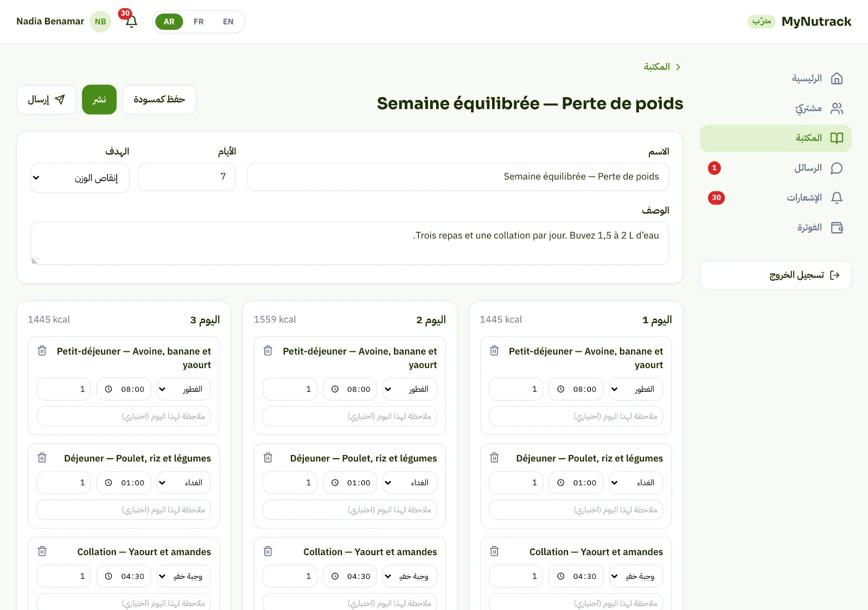Image resolution: width=868 pixels, height=610 pixels.
Task: Delete Day 3 Déjeuner meal
Action: [42, 458]
